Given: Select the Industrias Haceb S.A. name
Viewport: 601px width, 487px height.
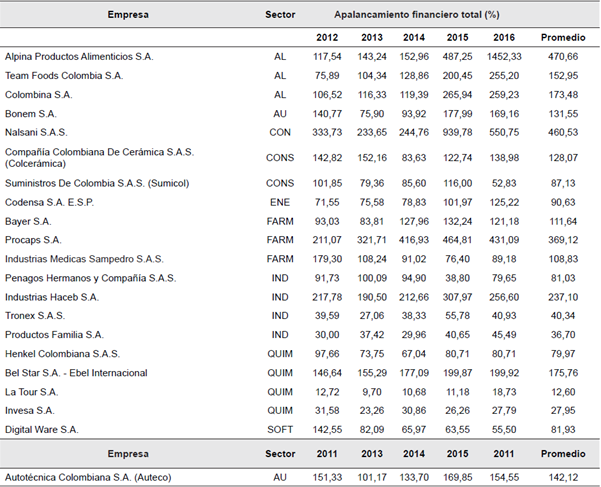Looking at the screenshot, I should (52, 297).
